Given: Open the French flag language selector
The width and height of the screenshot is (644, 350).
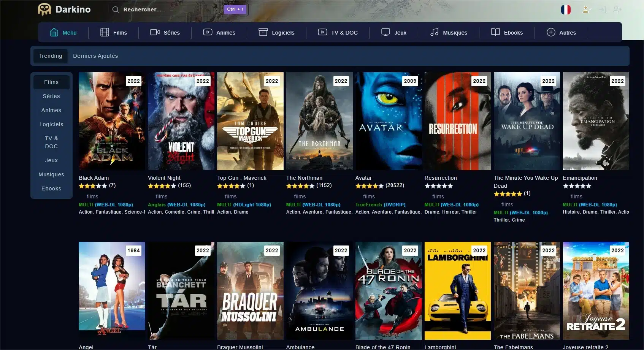Looking at the screenshot, I should 566,10.
